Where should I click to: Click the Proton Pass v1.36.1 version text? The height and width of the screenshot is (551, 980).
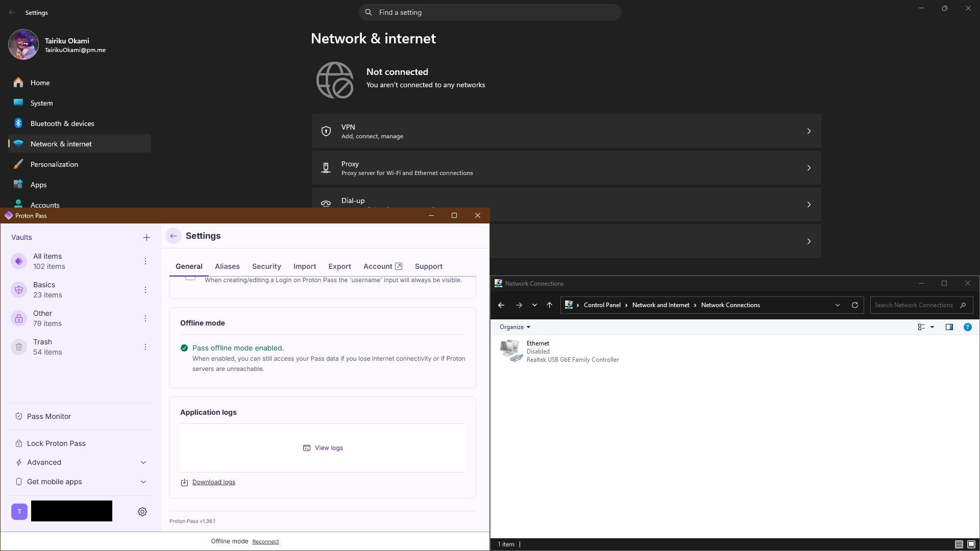pyautogui.click(x=192, y=521)
